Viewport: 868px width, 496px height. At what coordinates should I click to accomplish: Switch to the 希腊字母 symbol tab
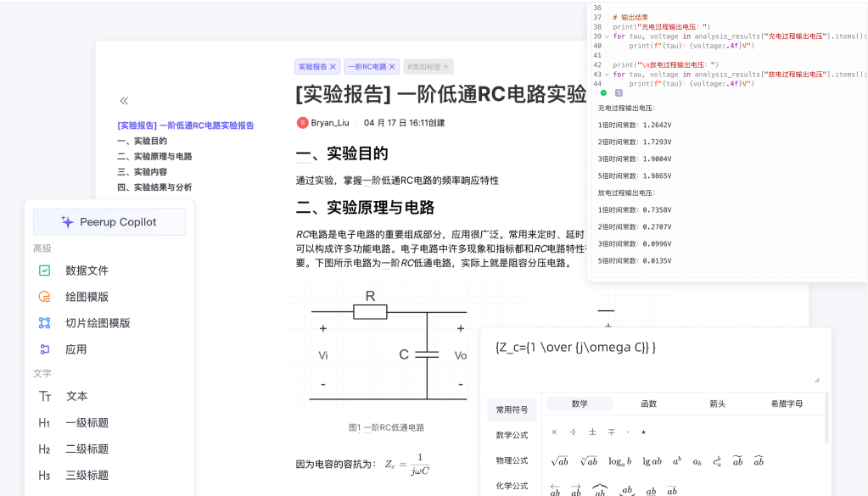[787, 404]
